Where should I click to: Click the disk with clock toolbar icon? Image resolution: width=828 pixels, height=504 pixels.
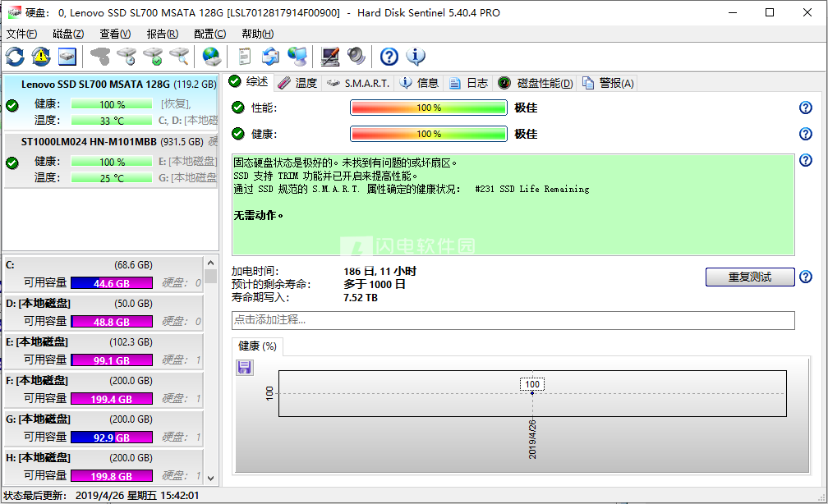(126, 57)
